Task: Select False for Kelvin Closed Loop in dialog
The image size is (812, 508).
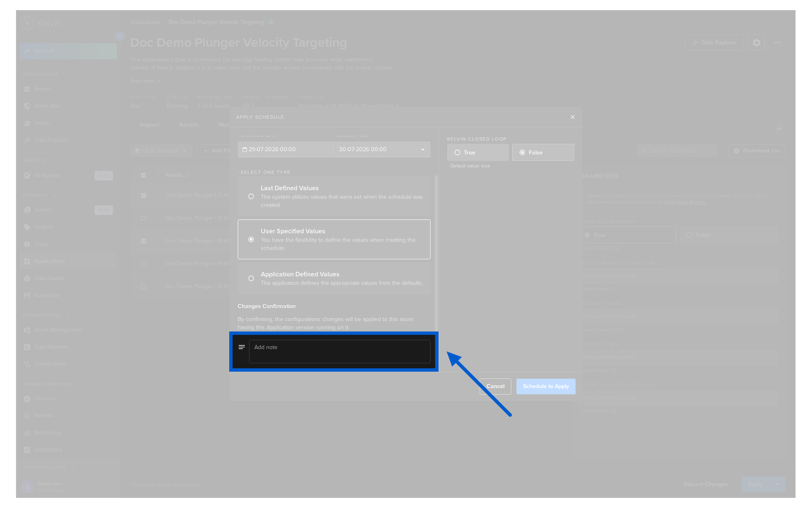Action: [543, 152]
